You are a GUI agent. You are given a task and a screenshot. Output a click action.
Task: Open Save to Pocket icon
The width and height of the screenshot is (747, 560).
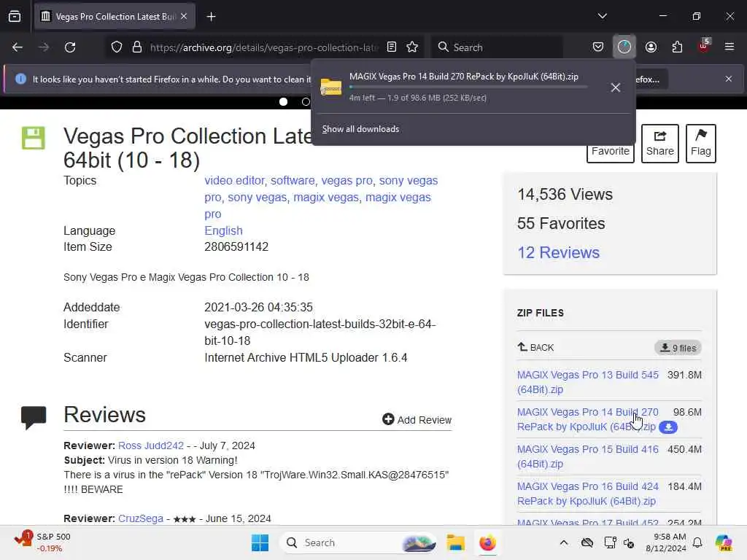pos(598,47)
